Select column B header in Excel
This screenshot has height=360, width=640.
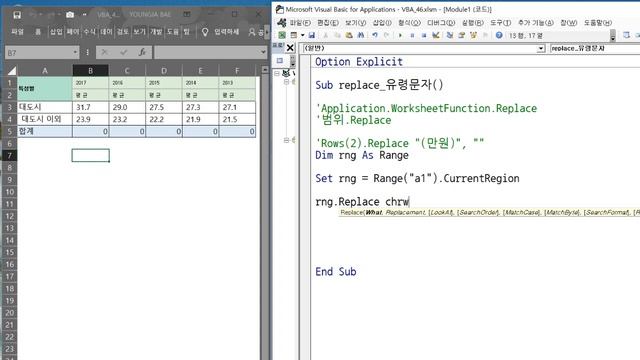(x=91, y=71)
